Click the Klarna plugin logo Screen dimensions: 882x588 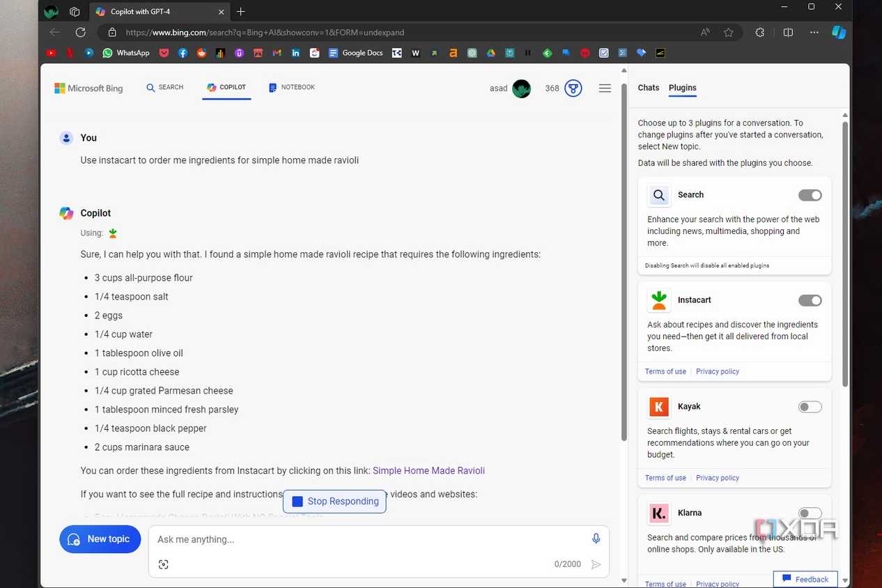[659, 513]
